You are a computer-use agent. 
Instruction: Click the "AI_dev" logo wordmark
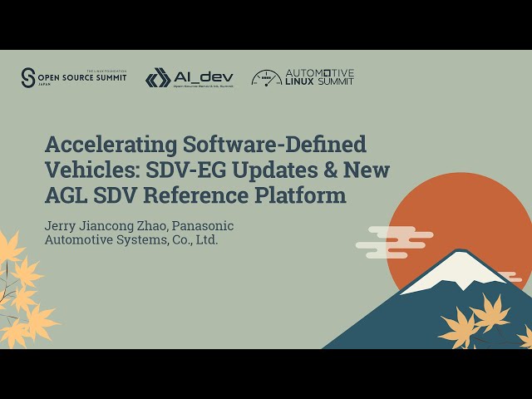click(x=204, y=76)
